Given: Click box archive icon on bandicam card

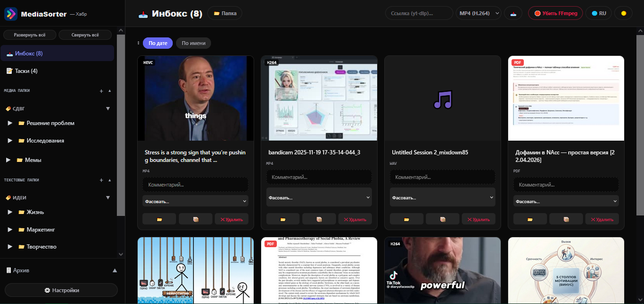Looking at the screenshot, I should pyautogui.click(x=319, y=219).
